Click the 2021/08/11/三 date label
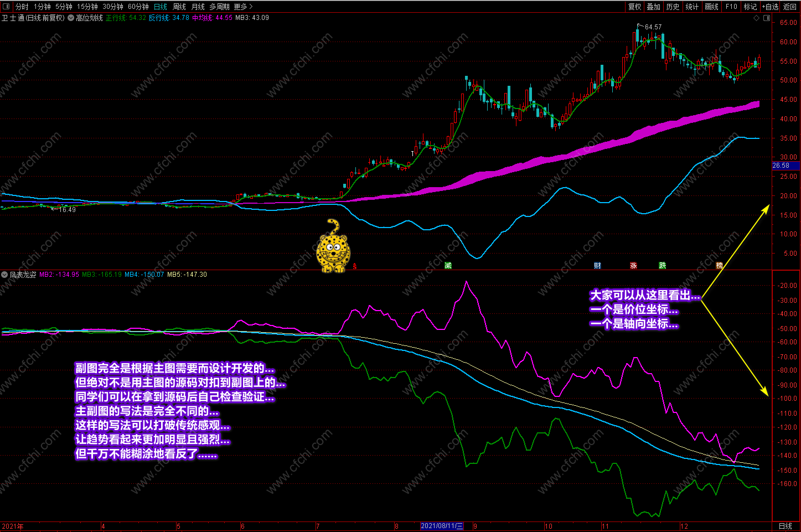 point(441,526)
